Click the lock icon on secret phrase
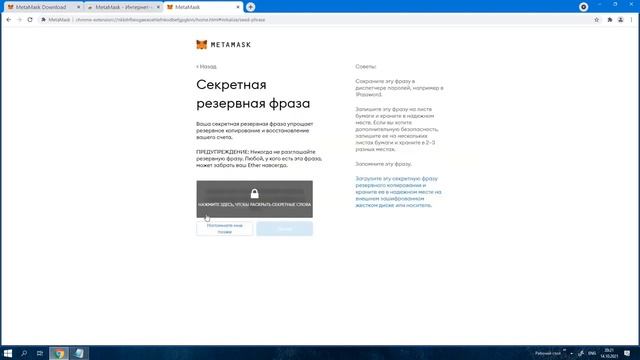Screen dimensions: 640x360 coord(255,193)
